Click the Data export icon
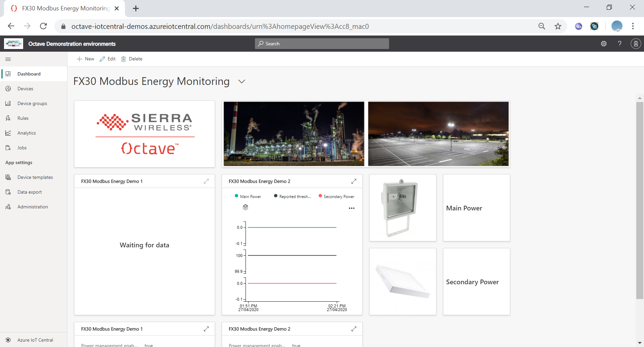 point(8,192)
